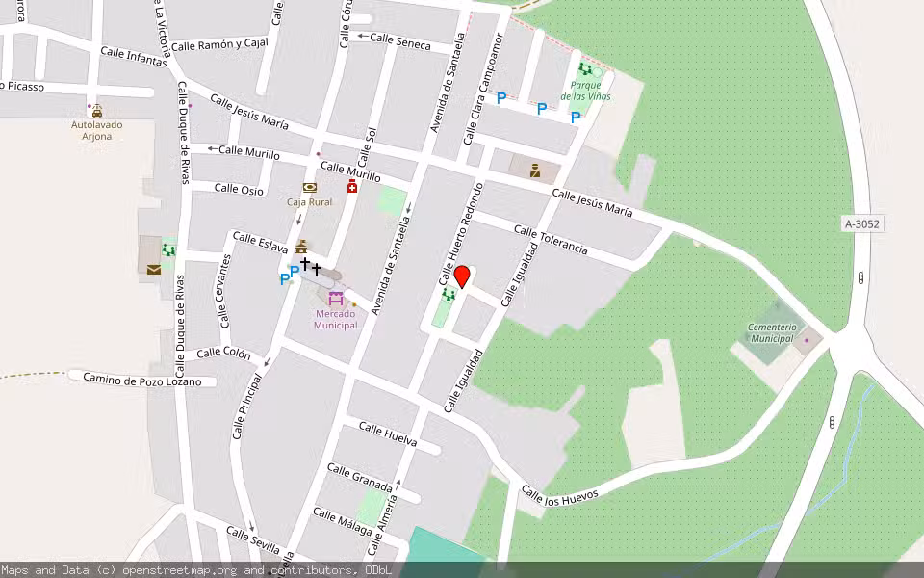Select the Calle Principal street label

point(246,407)
